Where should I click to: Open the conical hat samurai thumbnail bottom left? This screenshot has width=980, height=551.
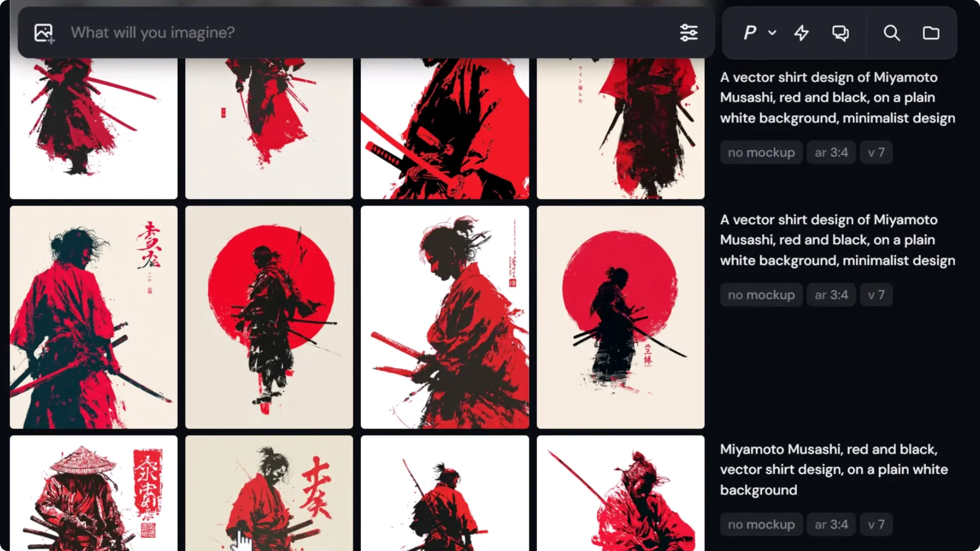[x=93, y=492]
